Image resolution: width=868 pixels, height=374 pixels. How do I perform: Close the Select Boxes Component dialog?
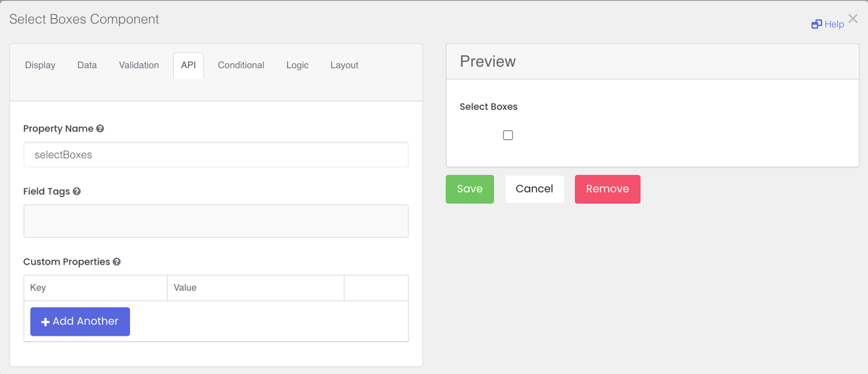pos(853,19)
